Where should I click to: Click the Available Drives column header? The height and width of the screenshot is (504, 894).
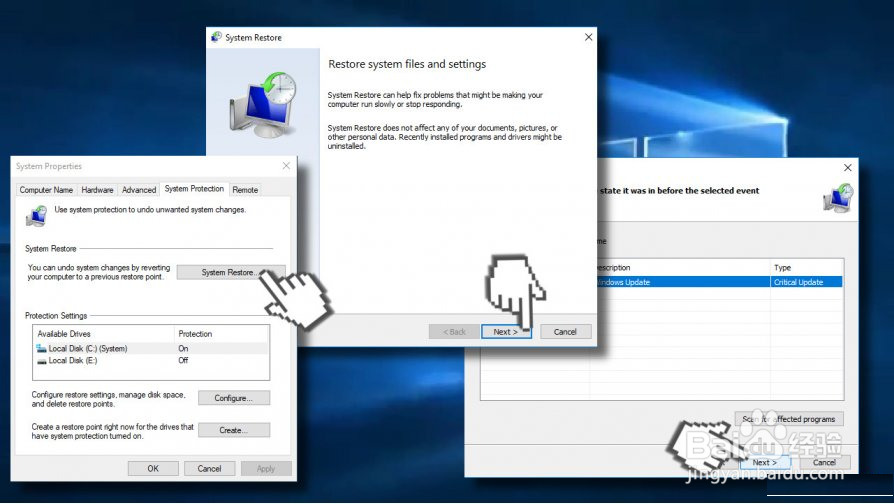(64, 334)
